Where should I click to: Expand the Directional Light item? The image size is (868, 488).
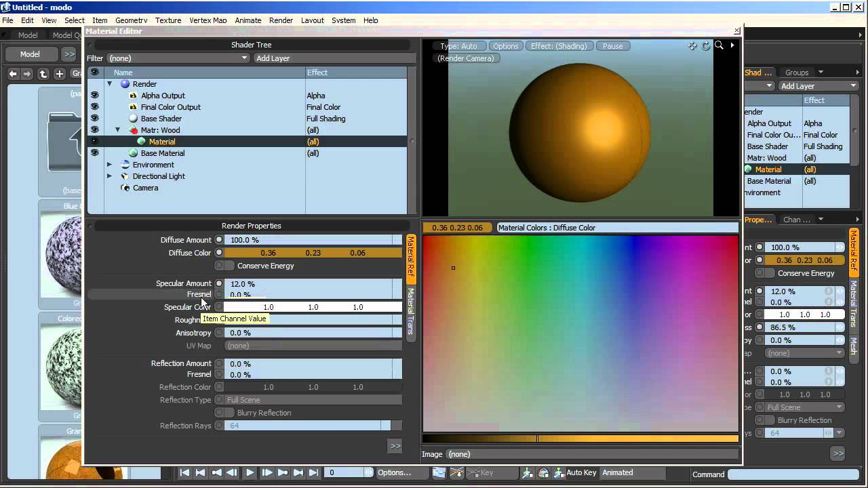109,176
